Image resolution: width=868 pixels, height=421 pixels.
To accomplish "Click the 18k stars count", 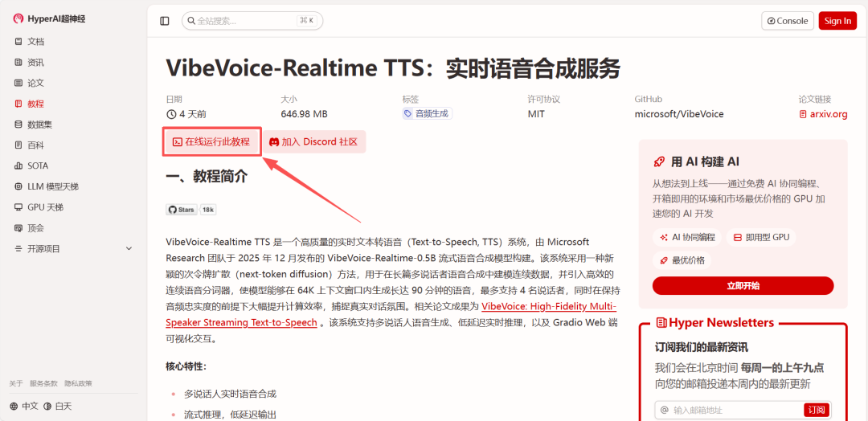I will click(208, 210).
